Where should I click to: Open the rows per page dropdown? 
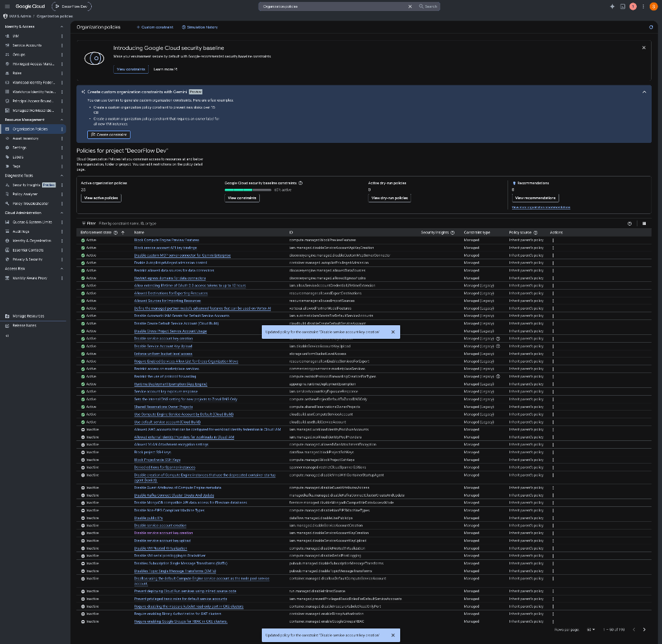(591, 630)
